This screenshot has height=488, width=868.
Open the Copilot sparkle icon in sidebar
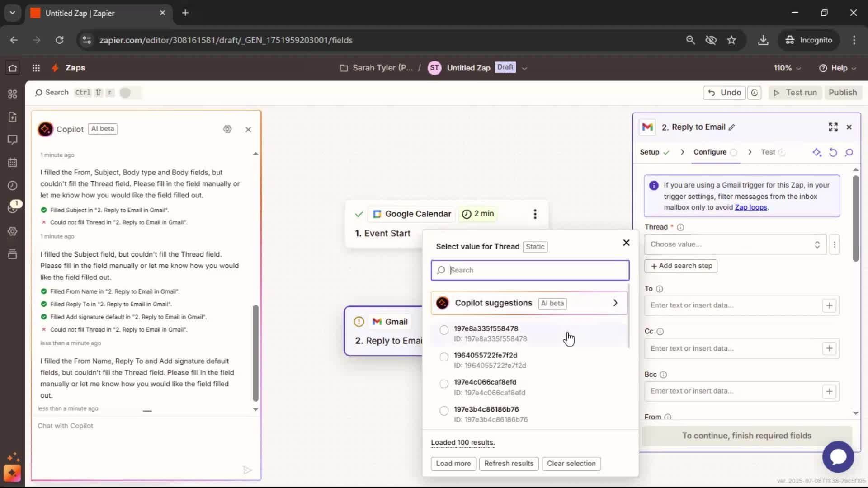click(x=12, y=473)
